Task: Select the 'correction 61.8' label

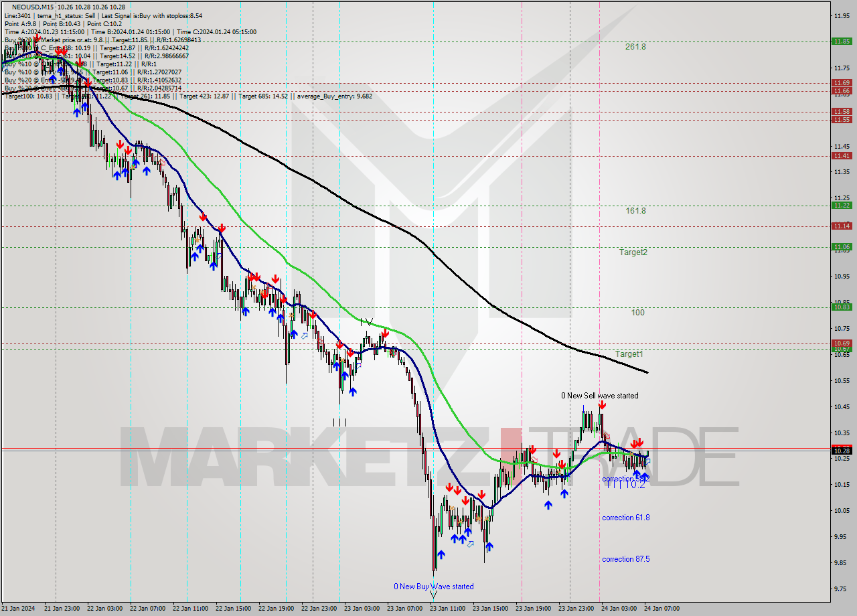Action: click(x=625, y=518)
